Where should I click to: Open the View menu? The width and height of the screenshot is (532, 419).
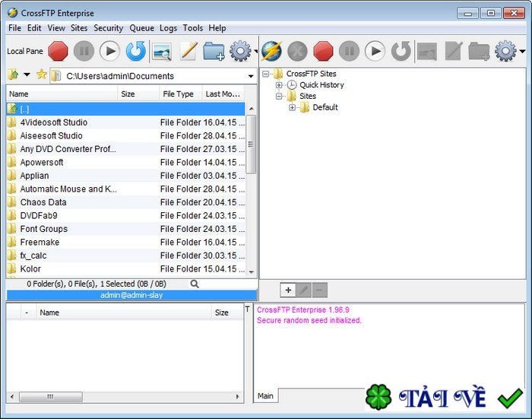pyautogui.click(x=56, y=28)
